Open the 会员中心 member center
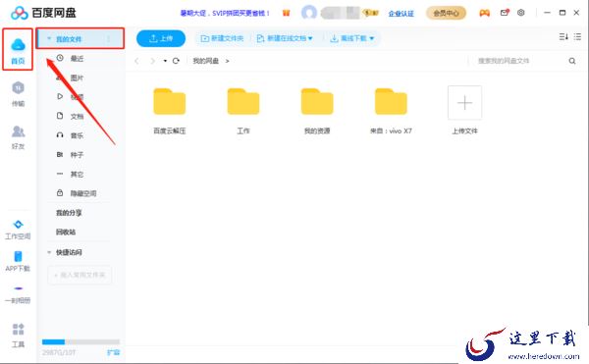The image size is (589, 364). pos(446,13)
